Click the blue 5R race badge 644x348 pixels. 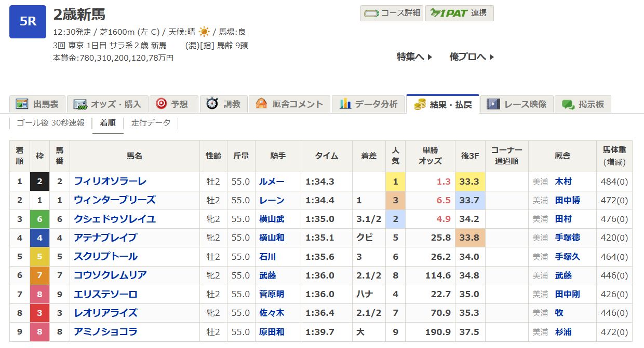[28, 22]
